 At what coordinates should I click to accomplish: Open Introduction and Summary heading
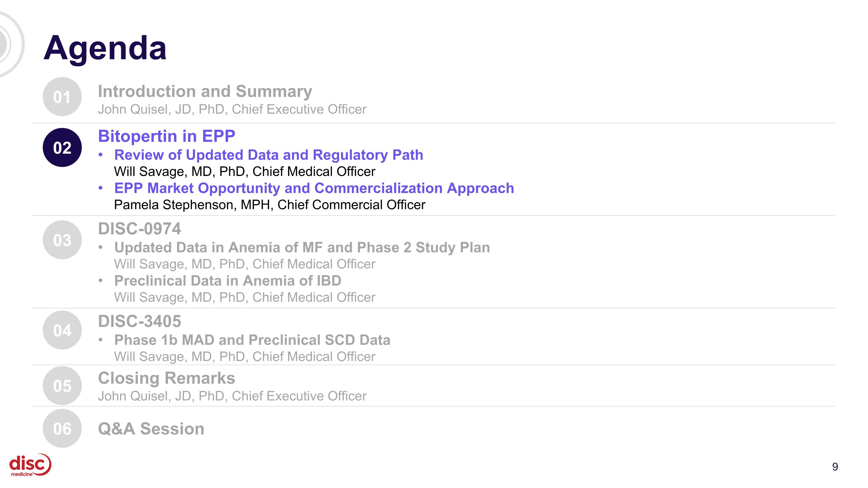[205, 91]
